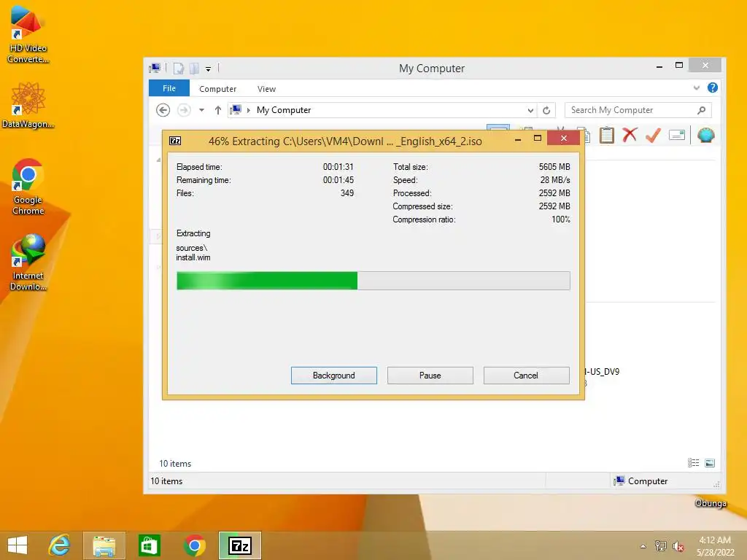747x560 pixels.
Task: Launch Google Chrome from the desktop
Action: pyautogui.click(x=28, y=187)
